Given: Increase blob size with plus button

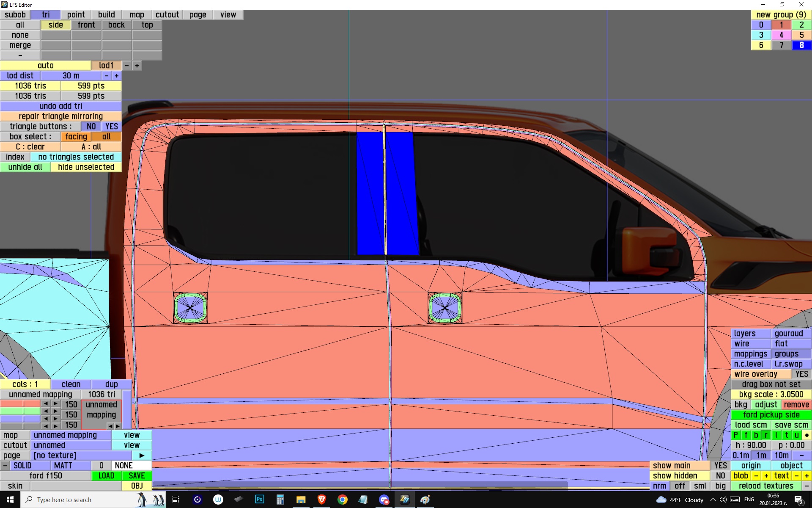Looking at the screenshot, I should (766, 475).
